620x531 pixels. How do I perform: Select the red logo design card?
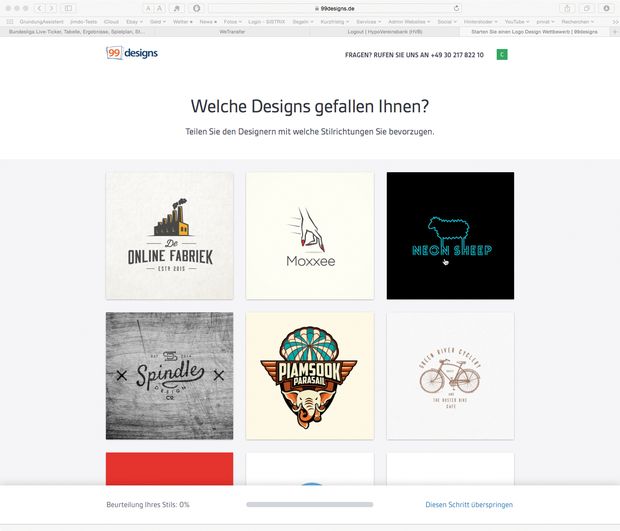170,469
